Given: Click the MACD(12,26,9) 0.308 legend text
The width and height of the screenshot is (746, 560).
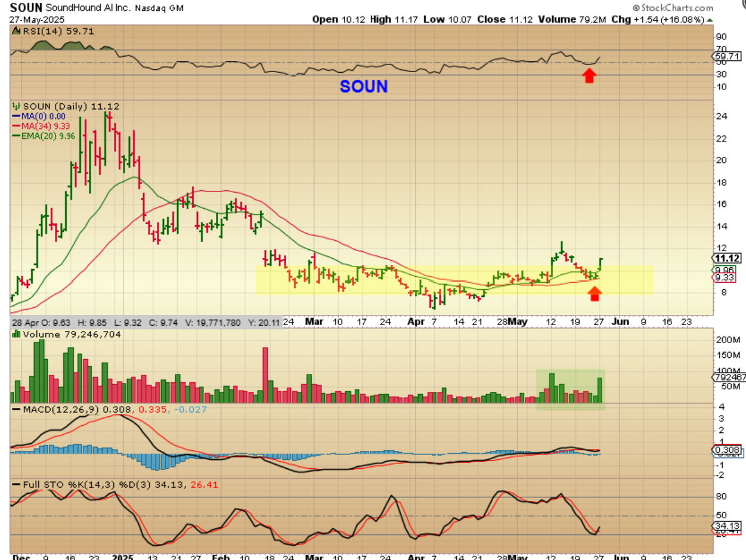Looking at the screenshot, I should pos(76,410).
